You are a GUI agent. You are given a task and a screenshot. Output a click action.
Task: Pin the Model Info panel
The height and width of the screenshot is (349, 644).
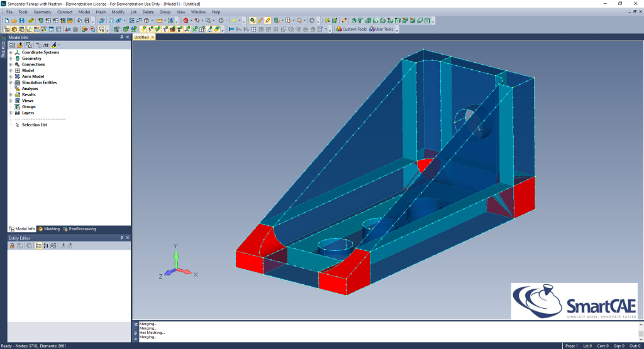[121, 37]
